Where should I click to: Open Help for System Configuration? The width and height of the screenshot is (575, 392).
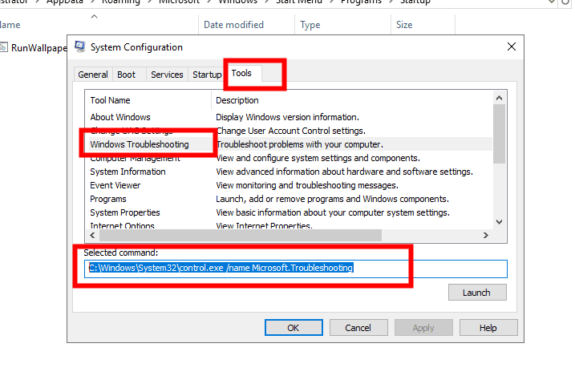[488, 327]
